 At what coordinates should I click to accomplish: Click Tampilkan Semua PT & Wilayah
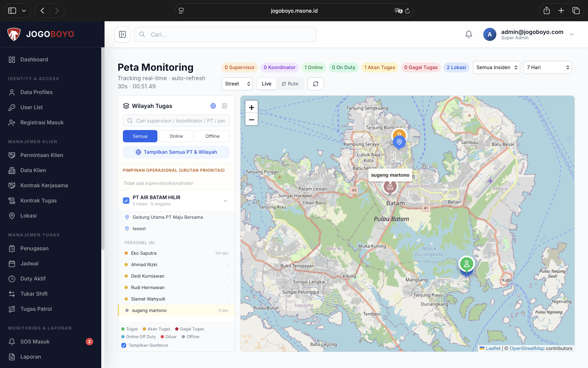(176, 152)
